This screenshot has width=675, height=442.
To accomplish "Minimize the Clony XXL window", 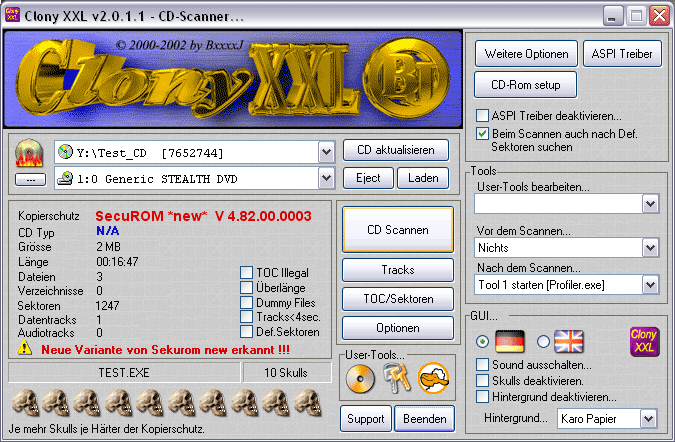I will tap(613, 16).
